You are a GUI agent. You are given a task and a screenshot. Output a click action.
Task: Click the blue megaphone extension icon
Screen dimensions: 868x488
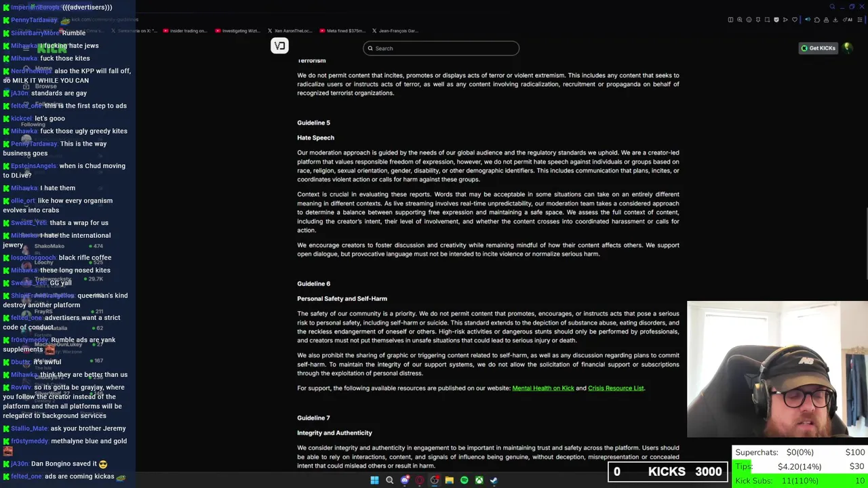point(808,20)
